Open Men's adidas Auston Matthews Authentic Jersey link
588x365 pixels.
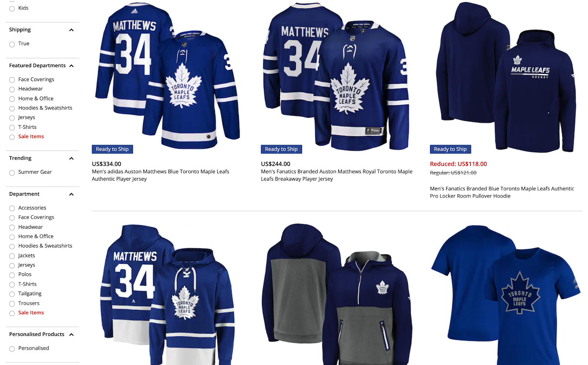coord(161,175)
